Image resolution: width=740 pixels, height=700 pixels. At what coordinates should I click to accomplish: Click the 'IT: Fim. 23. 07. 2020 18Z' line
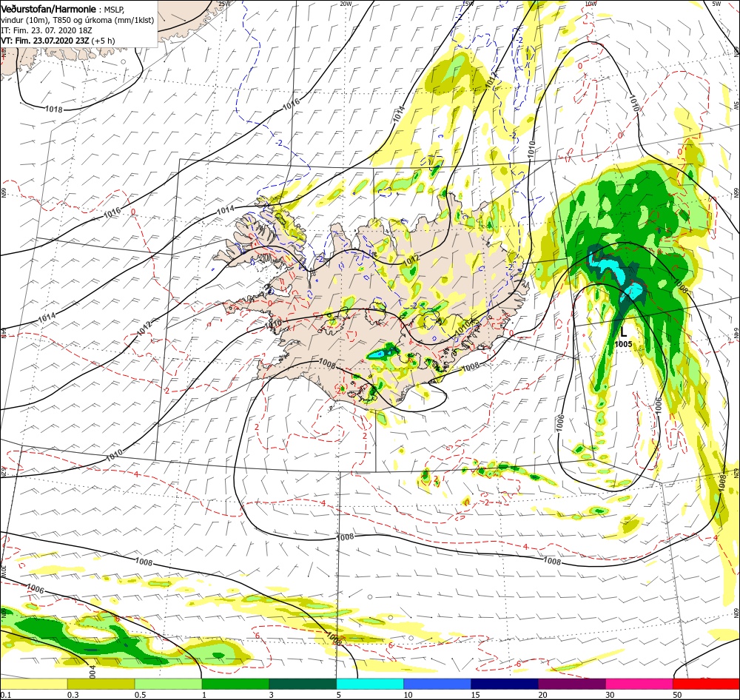[46, 30]
